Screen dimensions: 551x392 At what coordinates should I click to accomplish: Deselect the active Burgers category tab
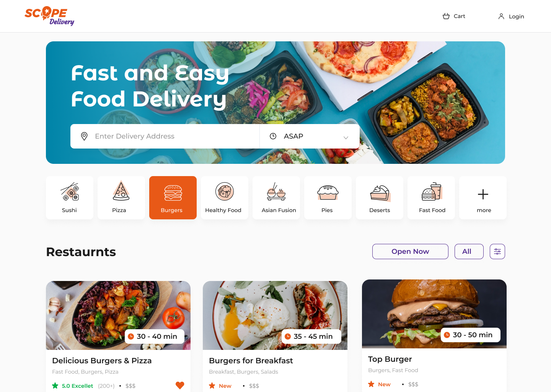pos(173,198)
